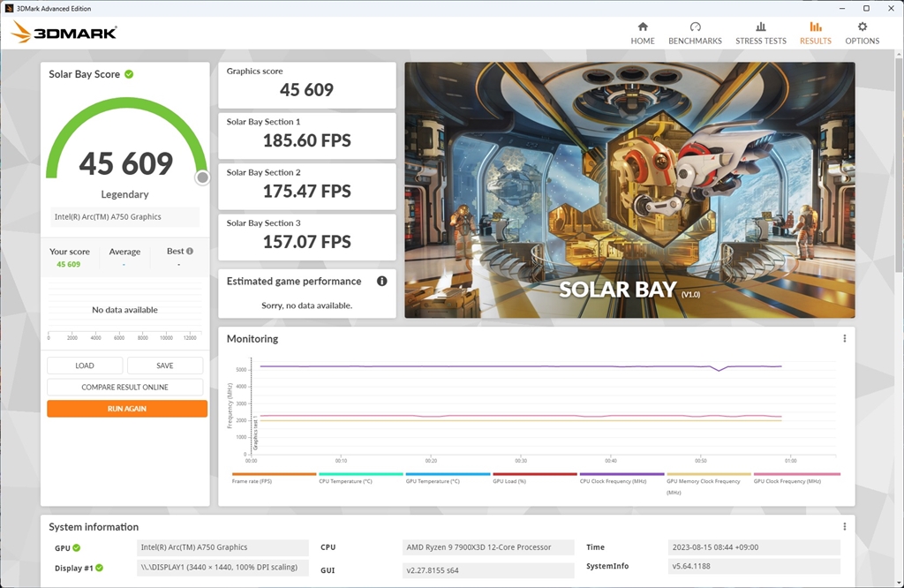Click the Legendary rating label

(x=124, y=194)
